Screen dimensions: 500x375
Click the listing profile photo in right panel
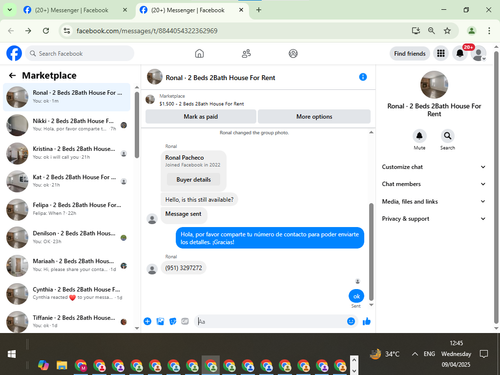434,85
